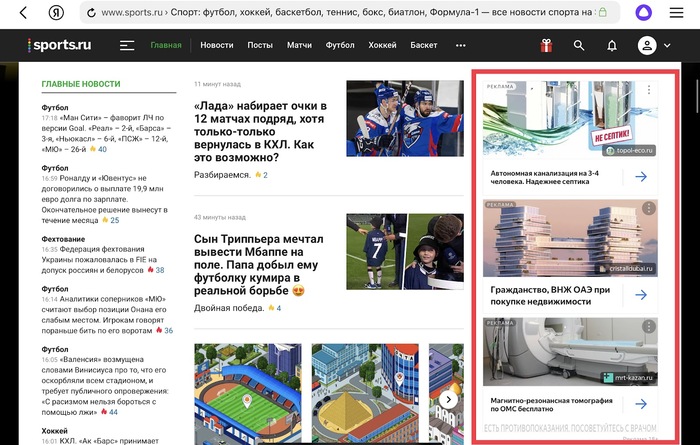Click the '43 минуты назад' timestamp
Viewport: 700px width, 445px height.
click(220, 217)
